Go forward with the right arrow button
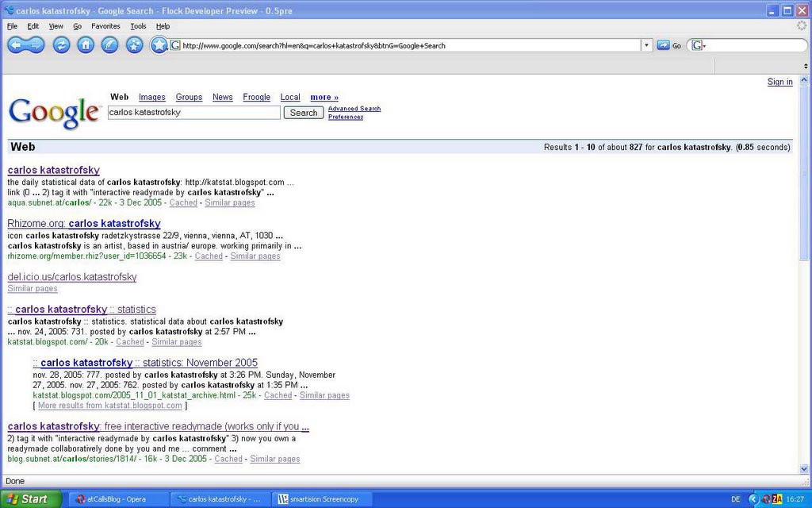 click(36, 45)
